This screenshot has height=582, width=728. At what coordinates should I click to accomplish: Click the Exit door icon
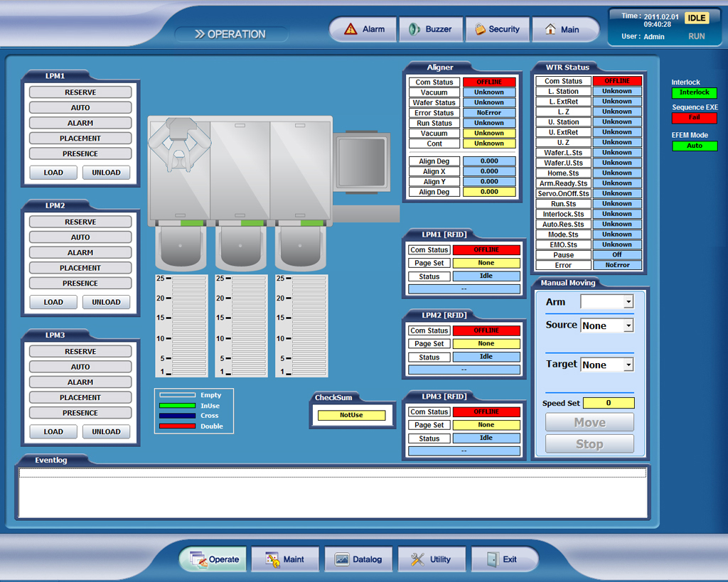[492, 559]
